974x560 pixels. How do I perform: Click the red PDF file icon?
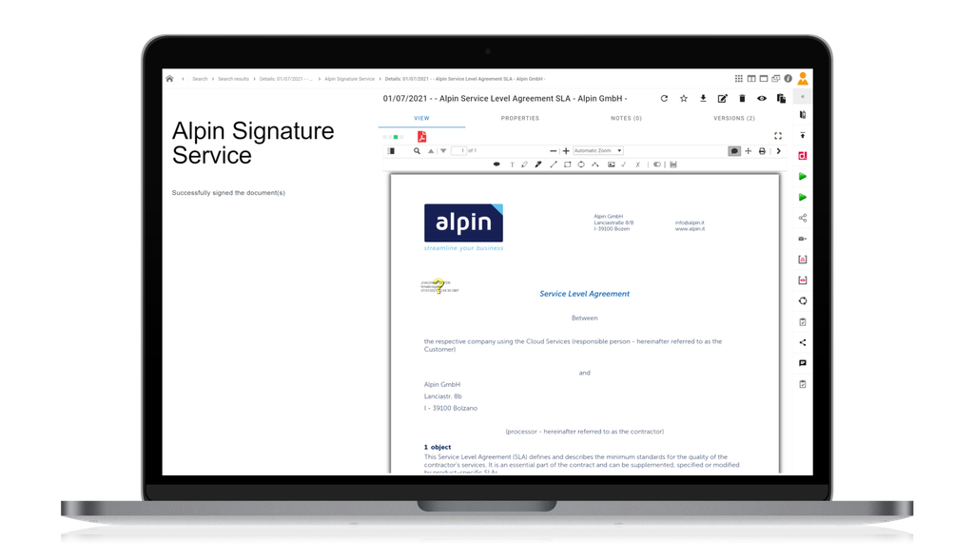[x=421, y=137]
